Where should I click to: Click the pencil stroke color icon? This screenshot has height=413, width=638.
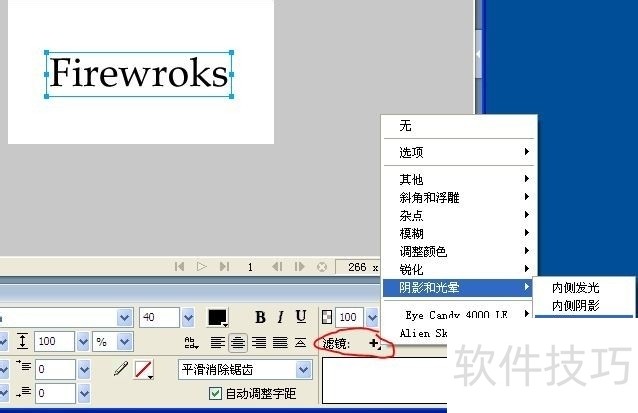tap(121, 369)
